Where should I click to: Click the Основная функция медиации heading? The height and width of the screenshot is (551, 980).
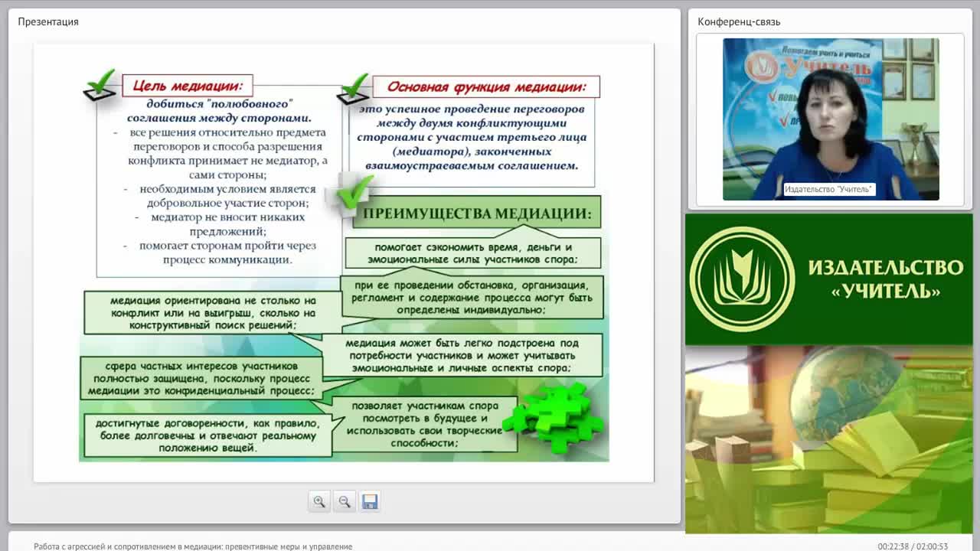coord(486,86)
